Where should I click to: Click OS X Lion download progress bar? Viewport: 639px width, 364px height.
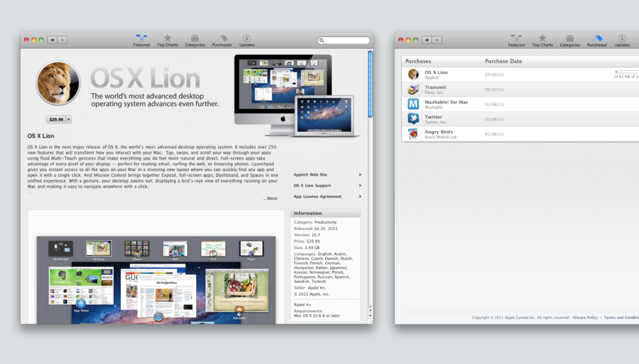[x=627, y=72]
